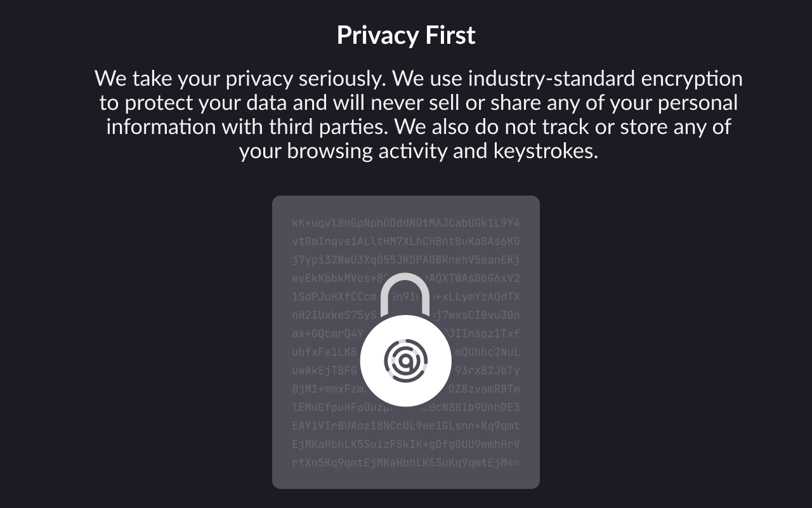Click the encrypted row starting "eyEkKbbkMVos"
Screen dimensions: 812x508
pyautogui.click(x=406, y=278)
